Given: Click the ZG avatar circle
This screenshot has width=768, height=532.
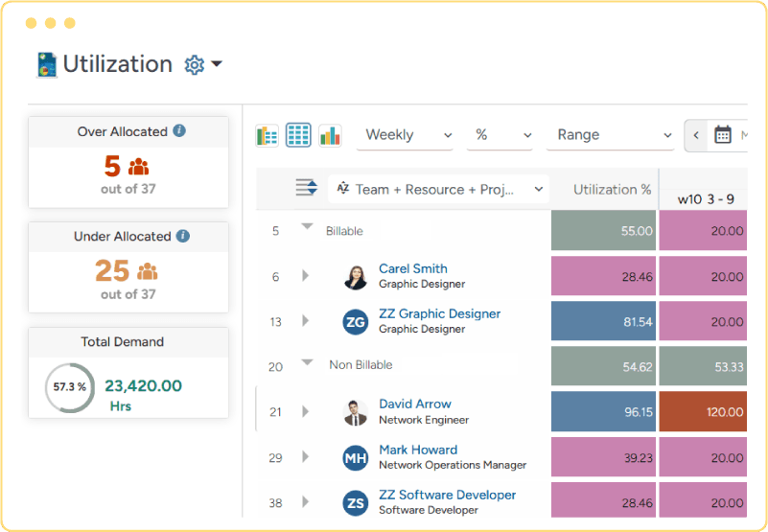Looking at the screenshot, I should pos(355,322).
